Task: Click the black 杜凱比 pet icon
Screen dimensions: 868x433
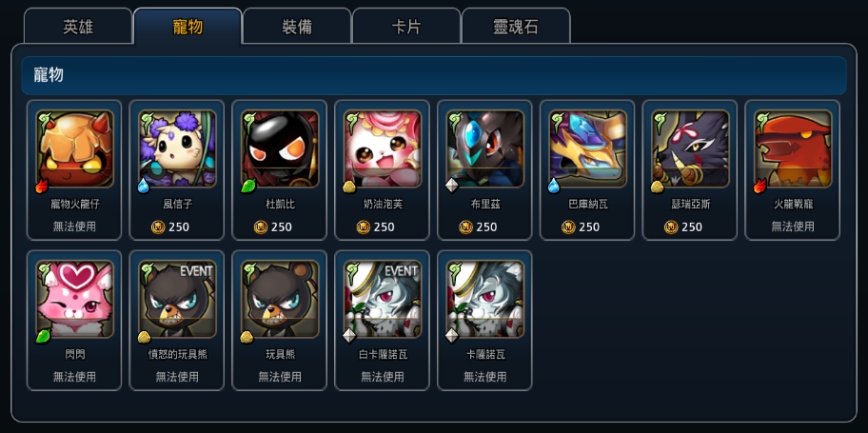Action: coord(280,148)
